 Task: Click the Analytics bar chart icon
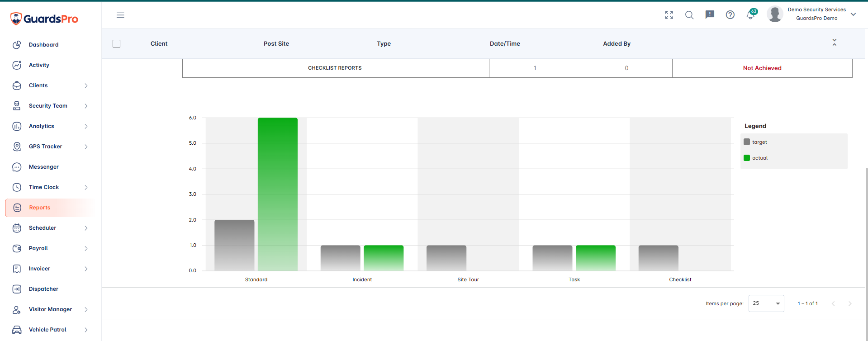(x=17, y=126)
